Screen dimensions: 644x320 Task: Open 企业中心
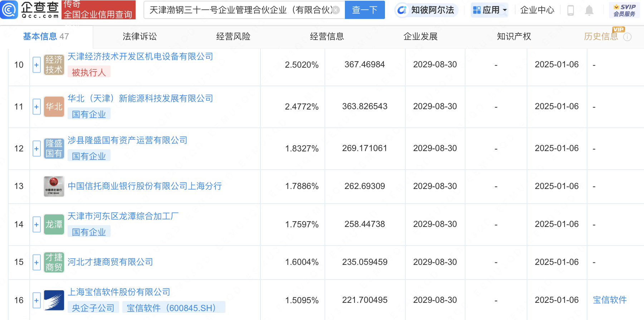pyautogui.click(x=537, y=10)
